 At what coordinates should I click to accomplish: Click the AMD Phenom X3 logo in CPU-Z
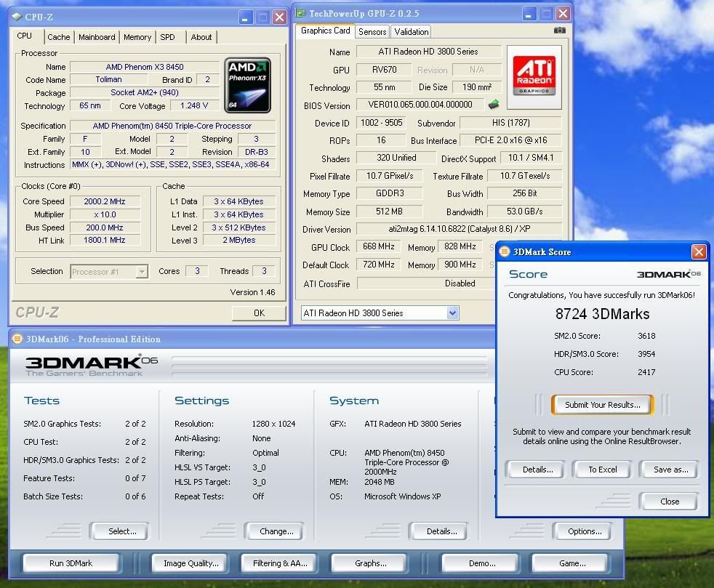pos(247,86)
